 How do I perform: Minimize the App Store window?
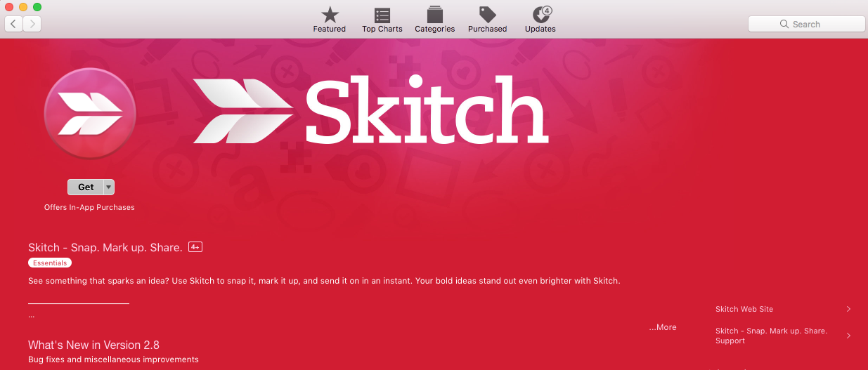[23, 6]
